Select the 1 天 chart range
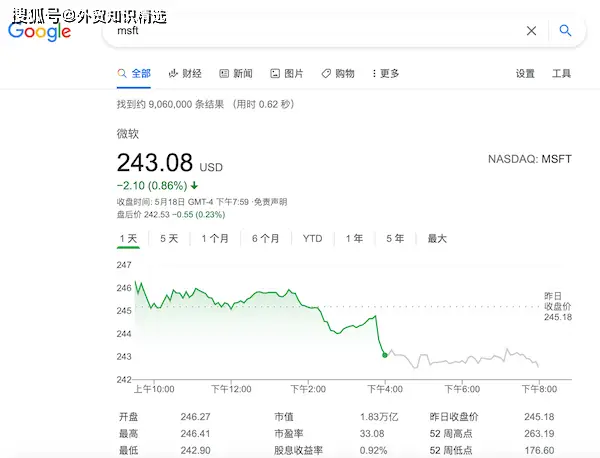This screenshot has height=458, width=600. (x=128, y=239)
